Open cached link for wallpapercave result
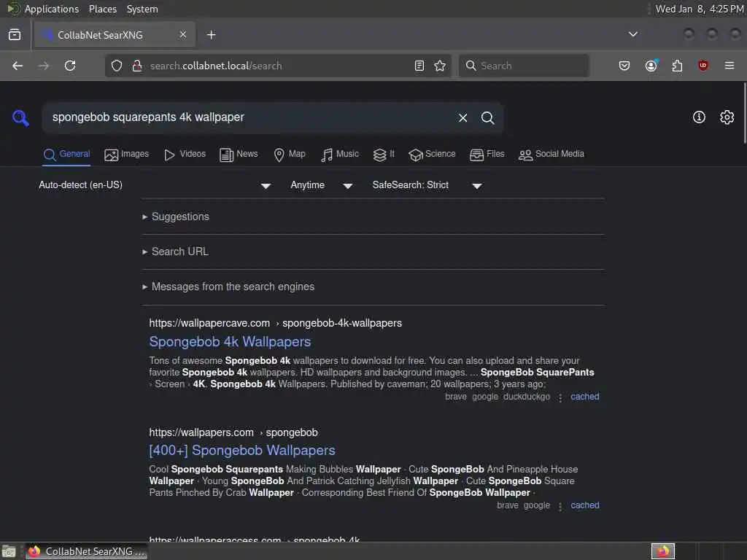This screenshot has width=747, height=560. click(584, 397)
